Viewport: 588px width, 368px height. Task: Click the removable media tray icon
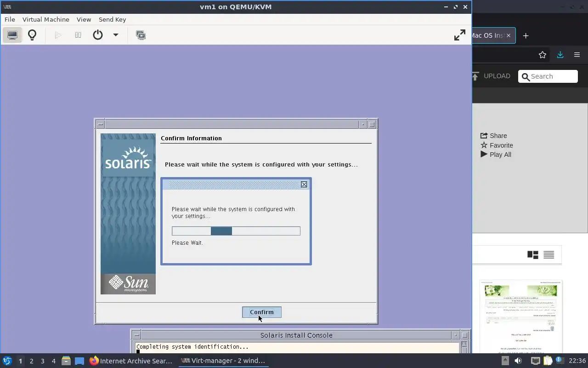(505, 361)
